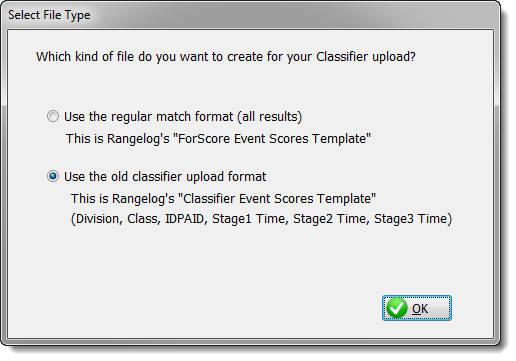Image resolution: width=516 pixels, height=361 pixels.
Task: Confirm the selection with the OK button
Action: 417,308
